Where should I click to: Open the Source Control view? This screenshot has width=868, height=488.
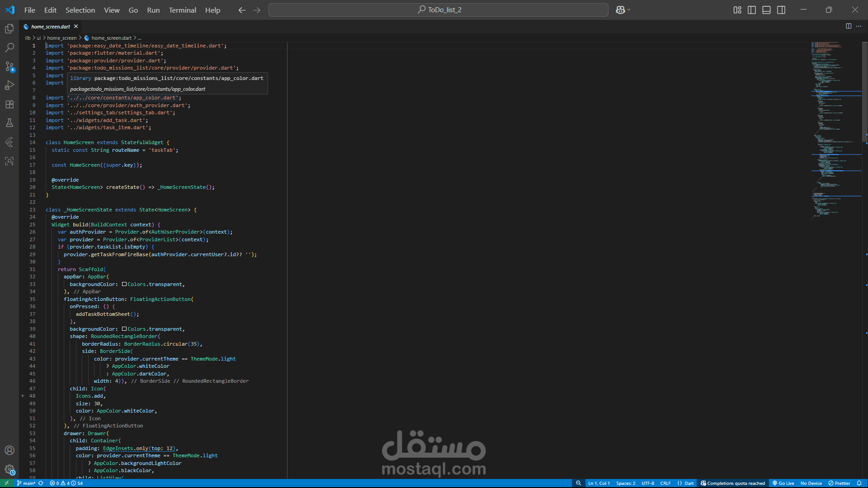[9, 66]
